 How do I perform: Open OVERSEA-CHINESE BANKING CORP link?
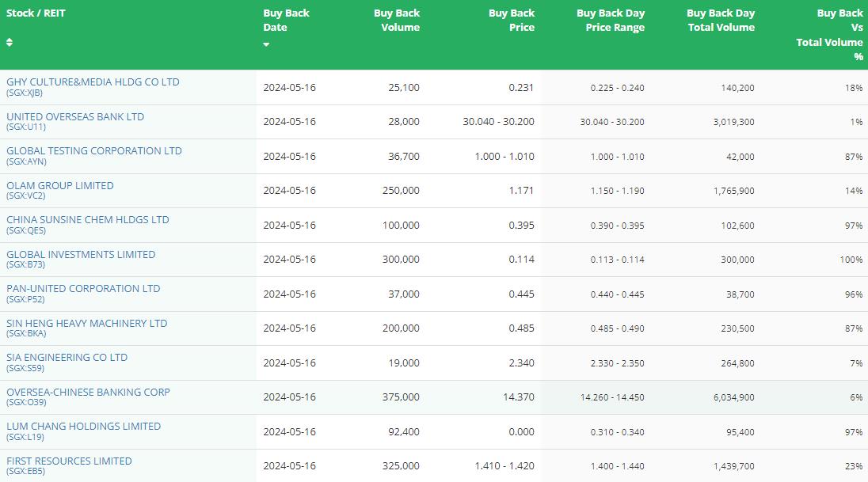88,392
